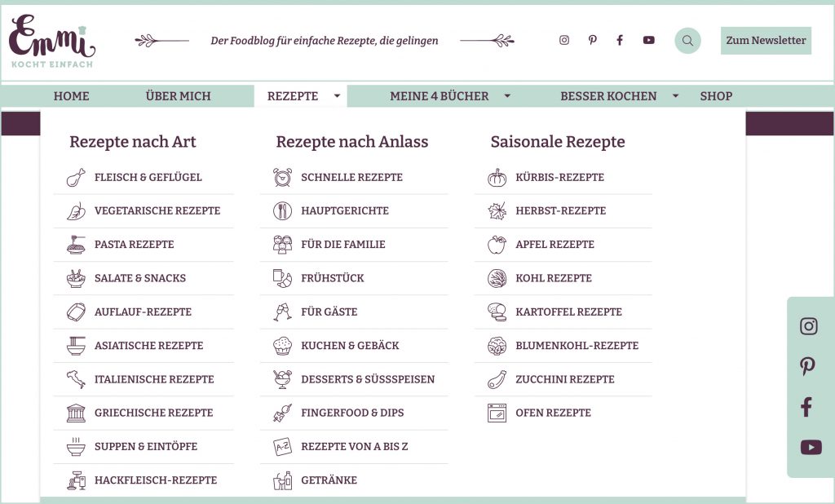Open the search magnifier icon
Viewport: 835px width, 504px height.
point(687,41)
